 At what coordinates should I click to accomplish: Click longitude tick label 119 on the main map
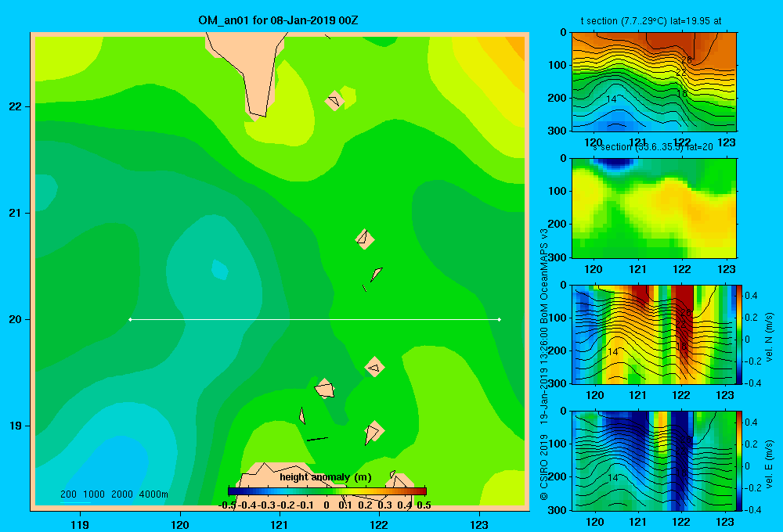click(x=81, y=524)
